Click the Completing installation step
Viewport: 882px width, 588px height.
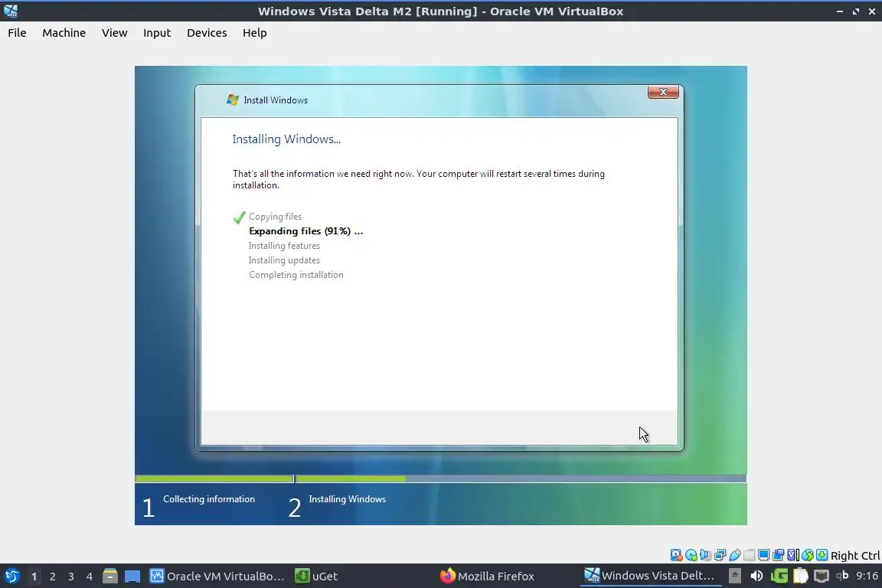[x=296, y=275]
